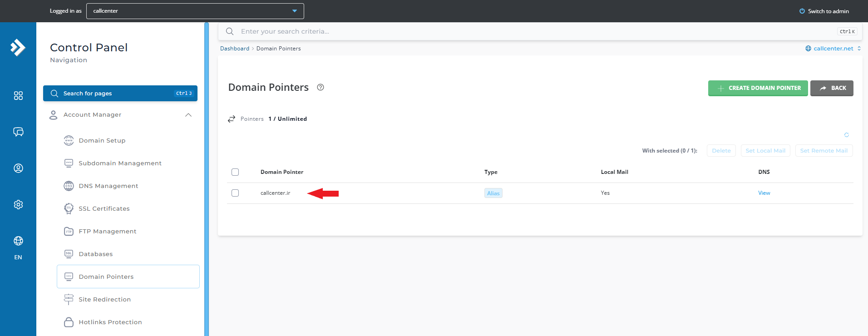
Task: Click Switch to admin at top right
Action: [x=824, y=11]
